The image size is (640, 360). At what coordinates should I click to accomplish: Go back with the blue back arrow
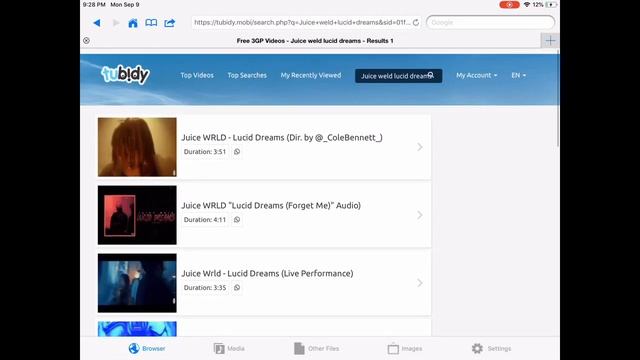97,23
